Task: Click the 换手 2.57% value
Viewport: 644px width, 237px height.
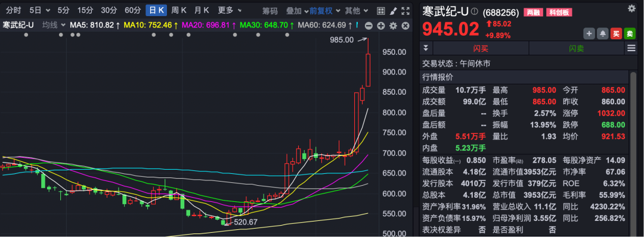Action: tap(546, 113)
